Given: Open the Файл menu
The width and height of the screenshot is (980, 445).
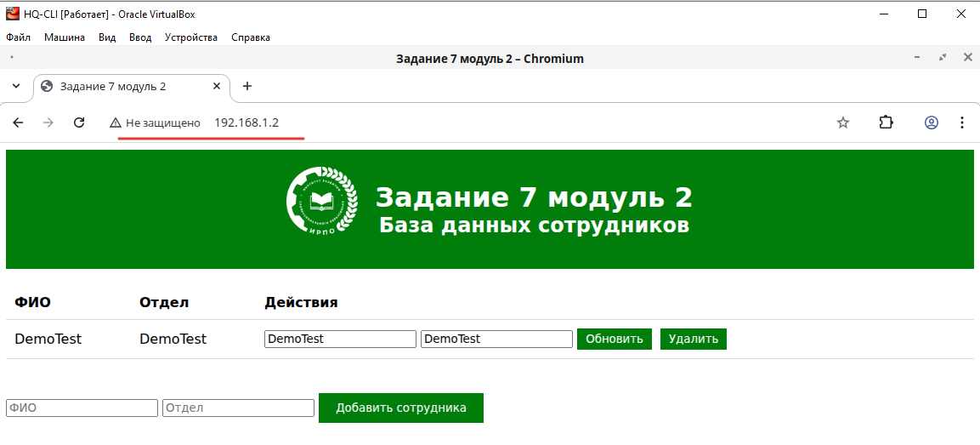Looking at the screenshot, I should coord(18,37).
